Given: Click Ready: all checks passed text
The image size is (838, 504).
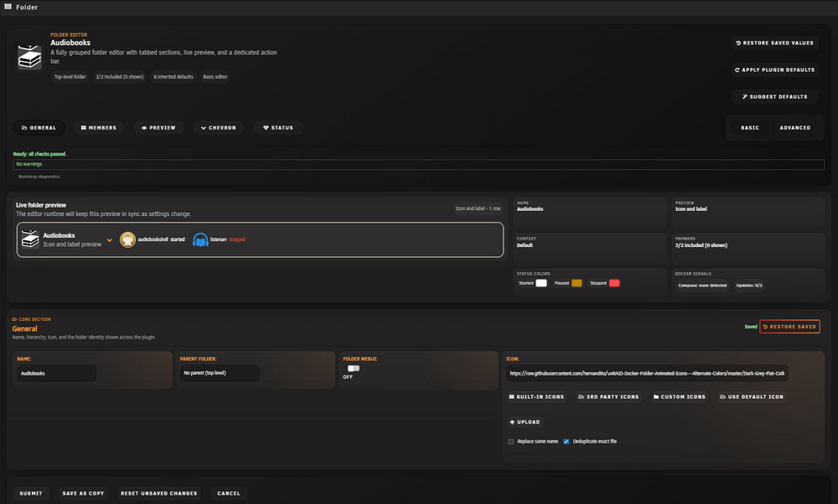Looking at the screenshot, I should pyautogui.click(x=39, y=154).
